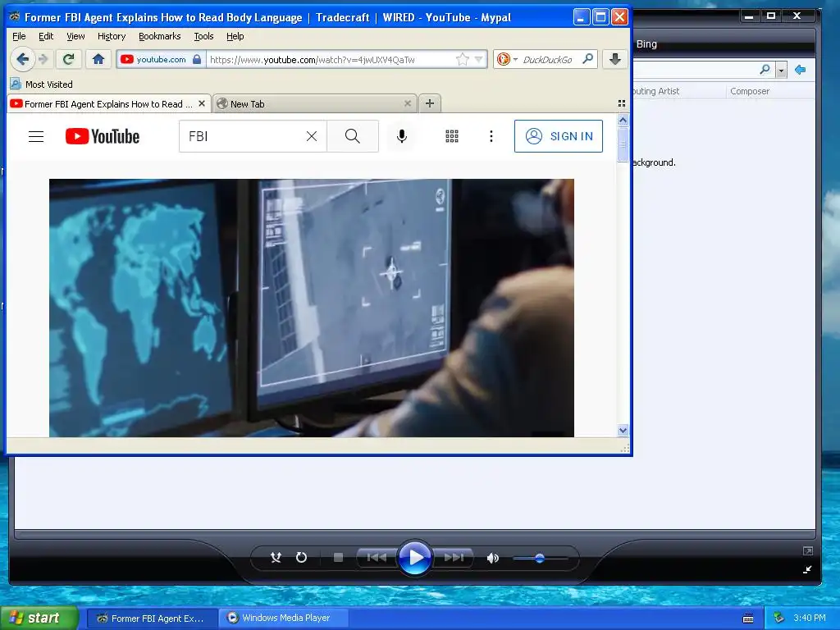Click the SIGN IN button
This screenshot has width=840, height=630.
pos(558,136)
